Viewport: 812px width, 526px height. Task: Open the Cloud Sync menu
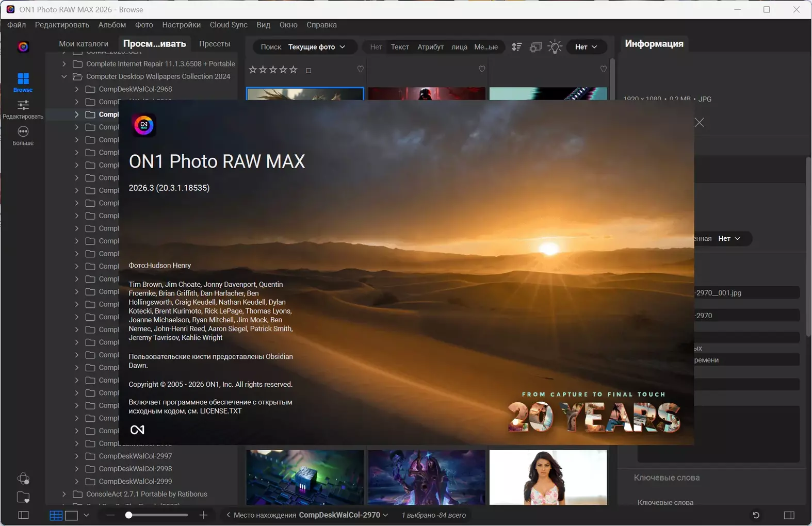pos(228,25)
